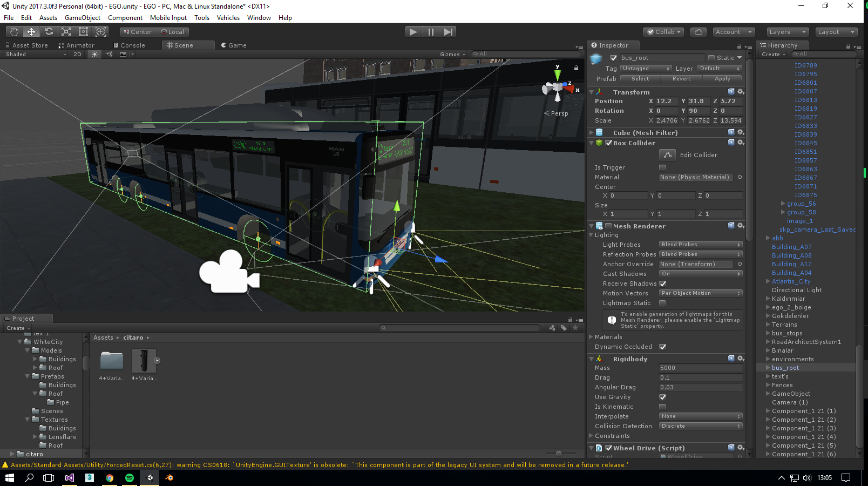Enable Lightmap Static checkbox

coord(662,303)
